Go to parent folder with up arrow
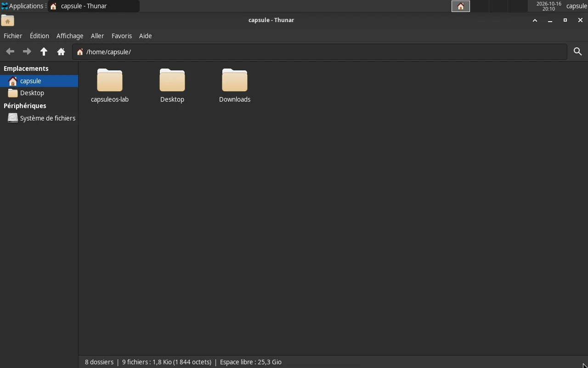588x368 pixels. click(44, 52)
